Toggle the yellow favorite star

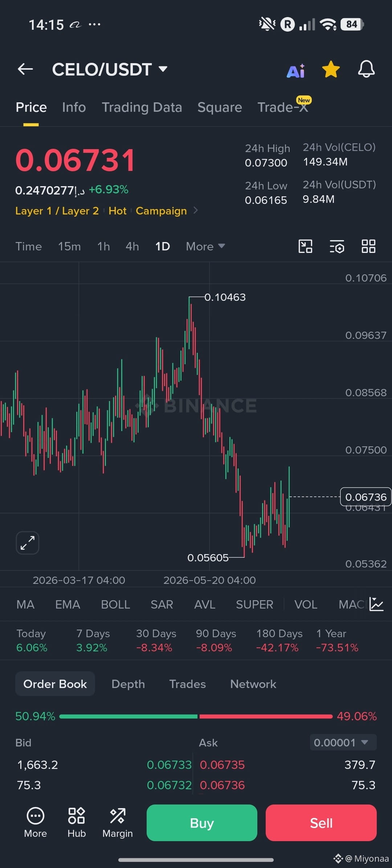(331, 69)
